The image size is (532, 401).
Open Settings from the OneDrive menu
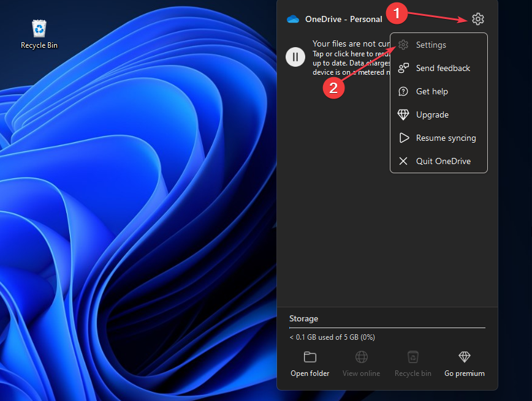click(x=431, y=45)
